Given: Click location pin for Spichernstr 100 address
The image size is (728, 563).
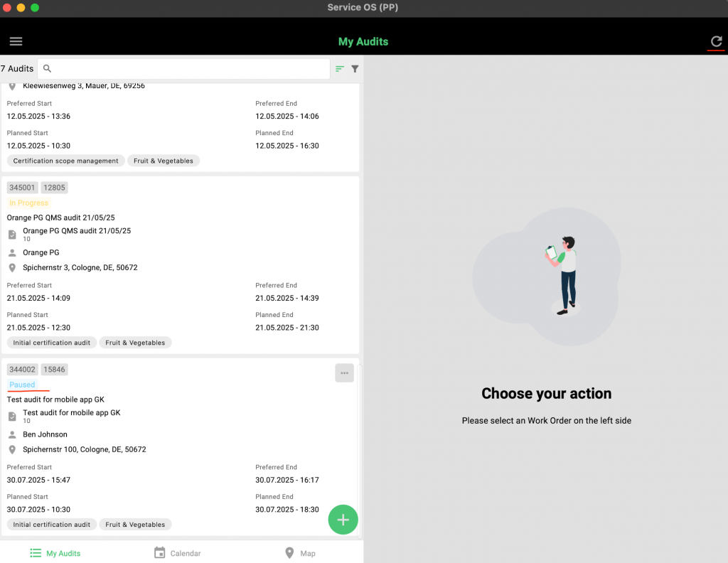Looking at the screenshot, I should click(12, 450).
